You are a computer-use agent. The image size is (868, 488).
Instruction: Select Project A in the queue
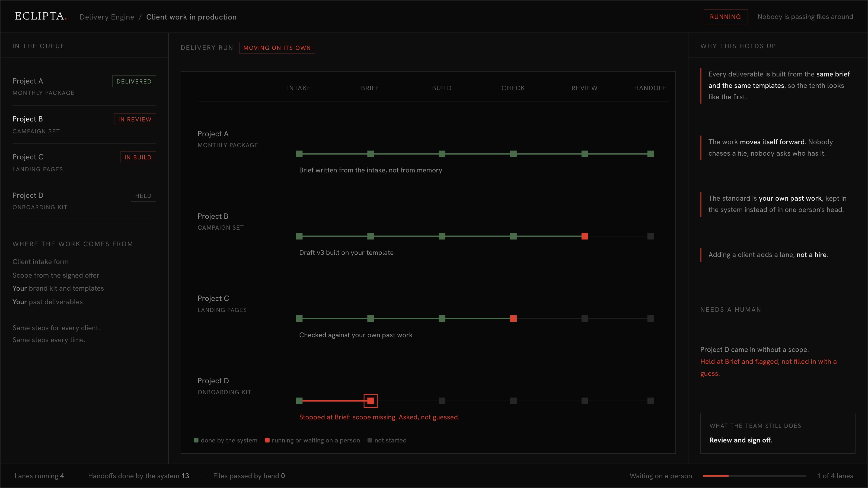[x=84, y=86]
